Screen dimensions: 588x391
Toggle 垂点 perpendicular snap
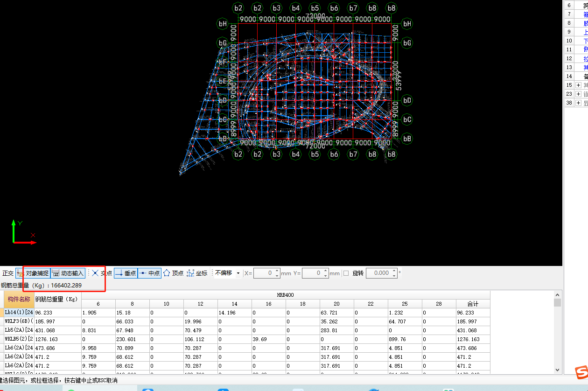pos(126,273)
